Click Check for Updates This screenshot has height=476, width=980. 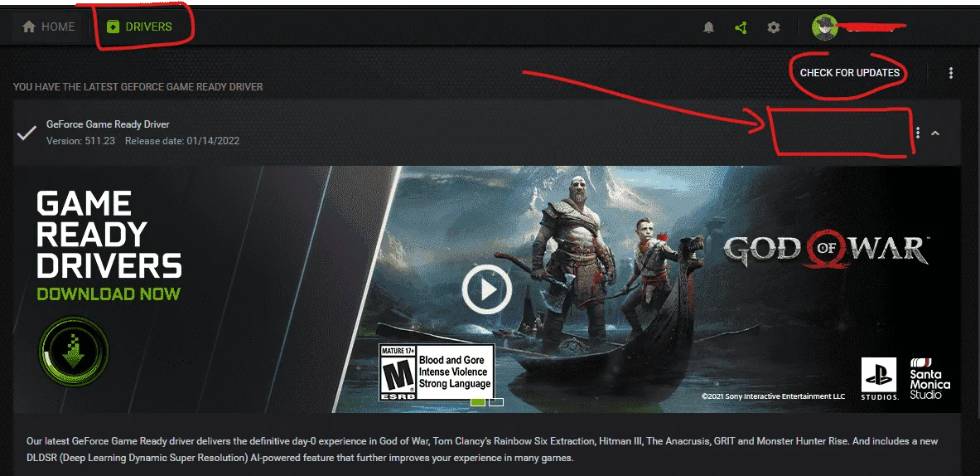(x=849, y=72)
